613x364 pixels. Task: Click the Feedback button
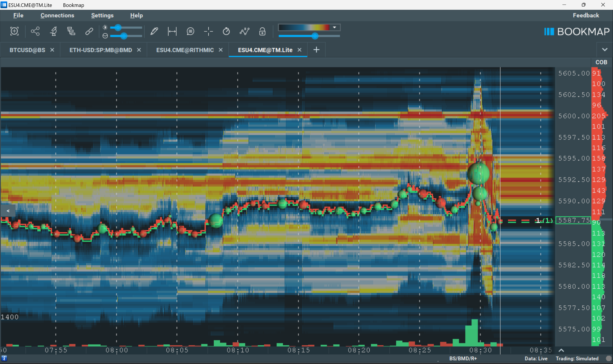click(586, 15)
